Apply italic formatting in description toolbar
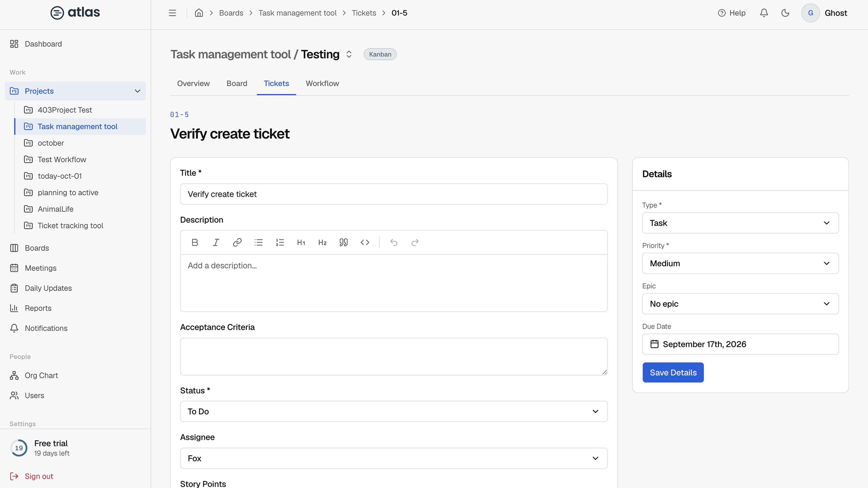 pos(216,242)
